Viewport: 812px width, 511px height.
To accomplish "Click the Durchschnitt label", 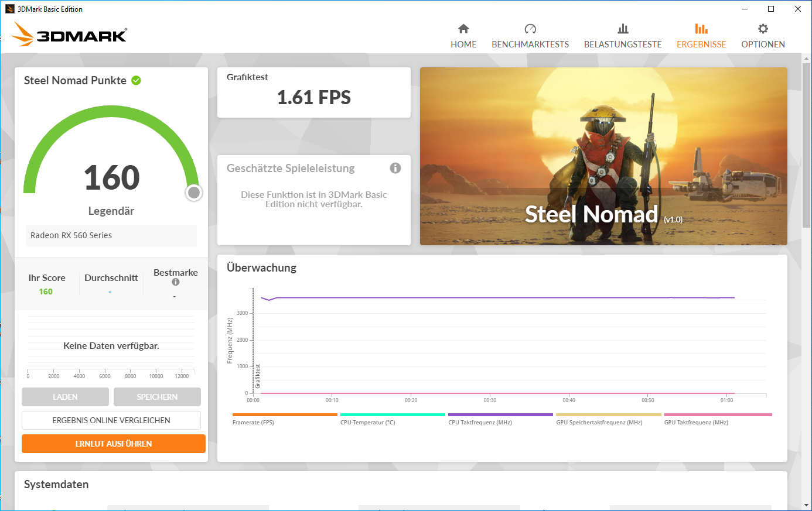I will coord(111,278).
